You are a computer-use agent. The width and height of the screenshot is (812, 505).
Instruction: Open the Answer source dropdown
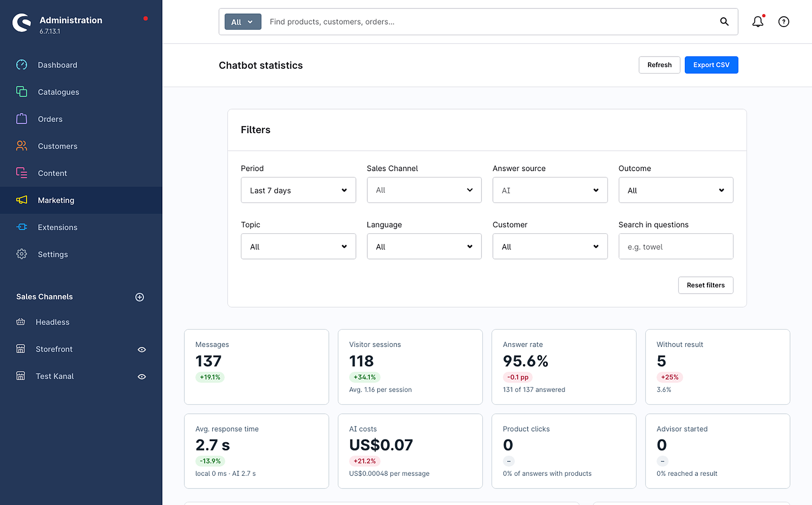(550, 190)
